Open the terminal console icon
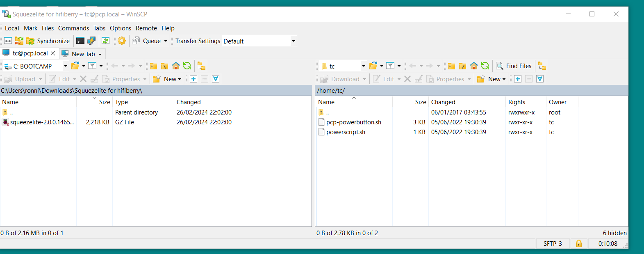Viewport: 644px width, 254px height. 80,41
